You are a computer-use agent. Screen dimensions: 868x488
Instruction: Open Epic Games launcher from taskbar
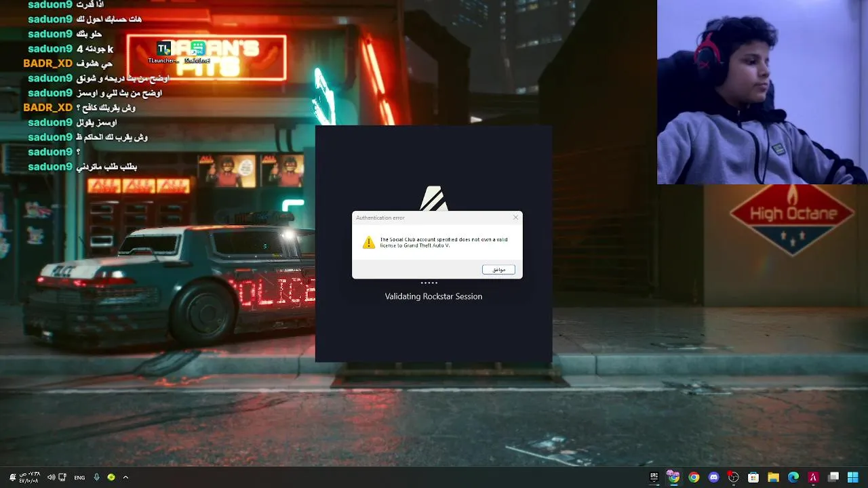pos(654,477)
